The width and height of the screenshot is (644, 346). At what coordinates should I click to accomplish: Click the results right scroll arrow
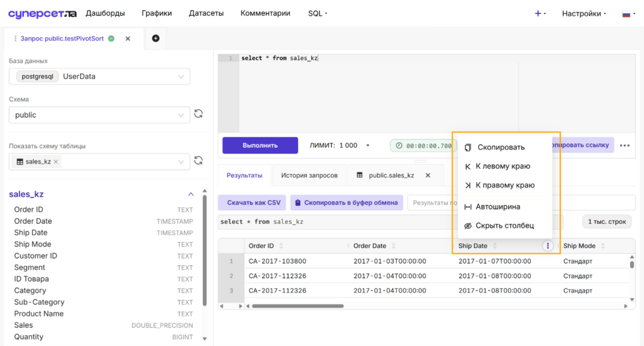click(x=626, y=306)
